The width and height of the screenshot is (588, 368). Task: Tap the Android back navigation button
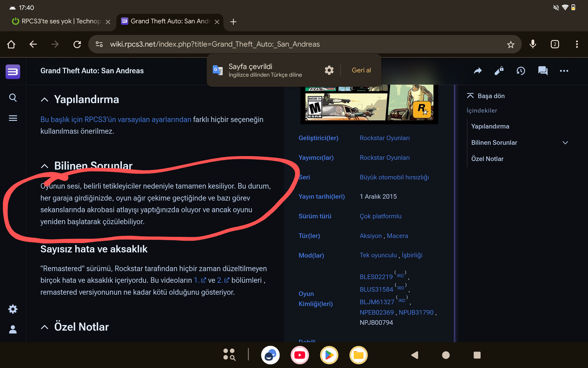point(414,355)
